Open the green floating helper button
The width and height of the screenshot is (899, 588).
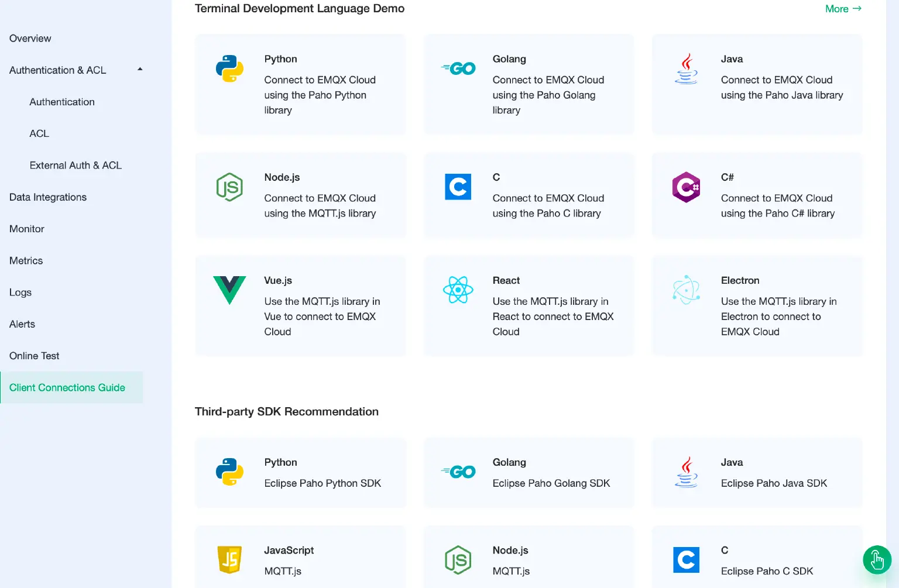[x=877, y=560]
